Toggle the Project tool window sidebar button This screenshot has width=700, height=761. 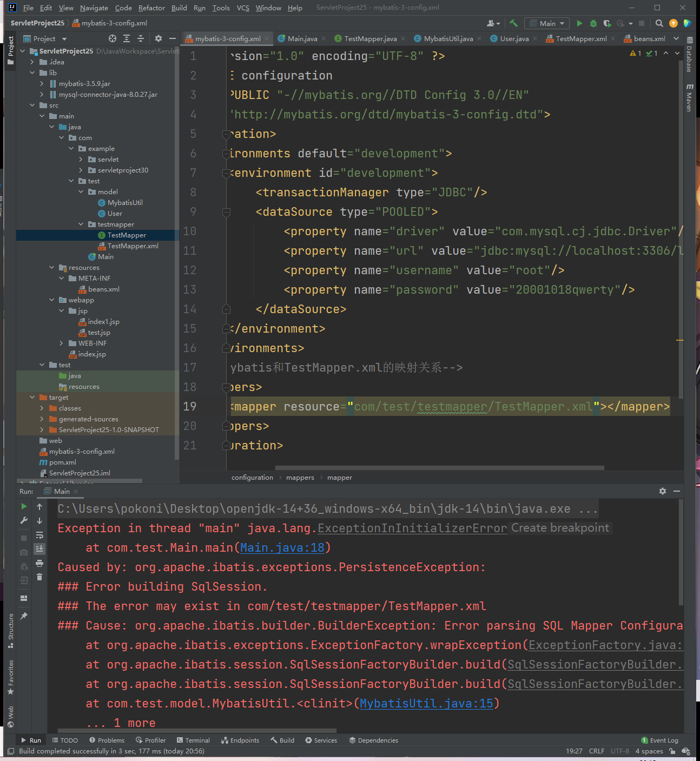click(x=10, y=50)
